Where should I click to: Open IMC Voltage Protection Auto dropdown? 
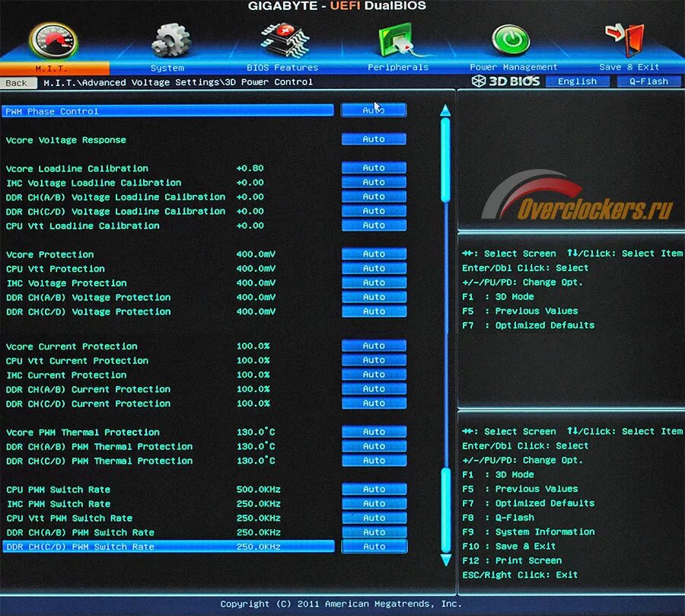(x=374, y=282)
